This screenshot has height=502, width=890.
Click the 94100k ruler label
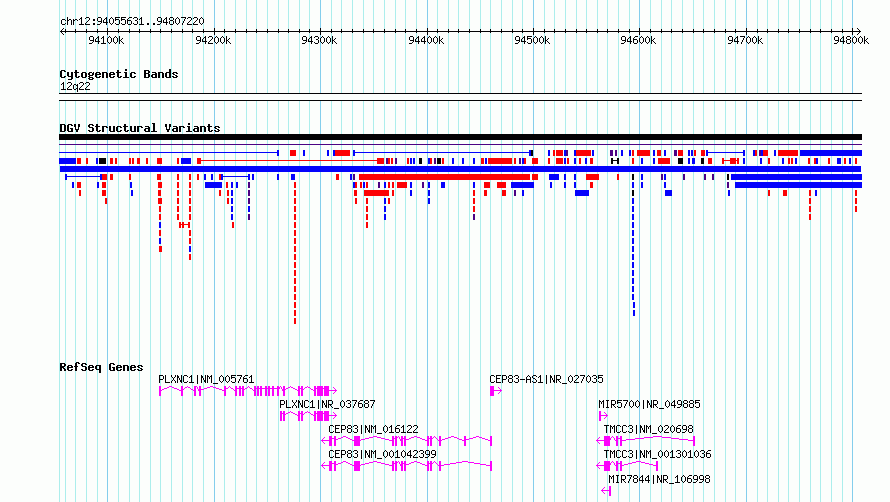(x=106, y=40)
